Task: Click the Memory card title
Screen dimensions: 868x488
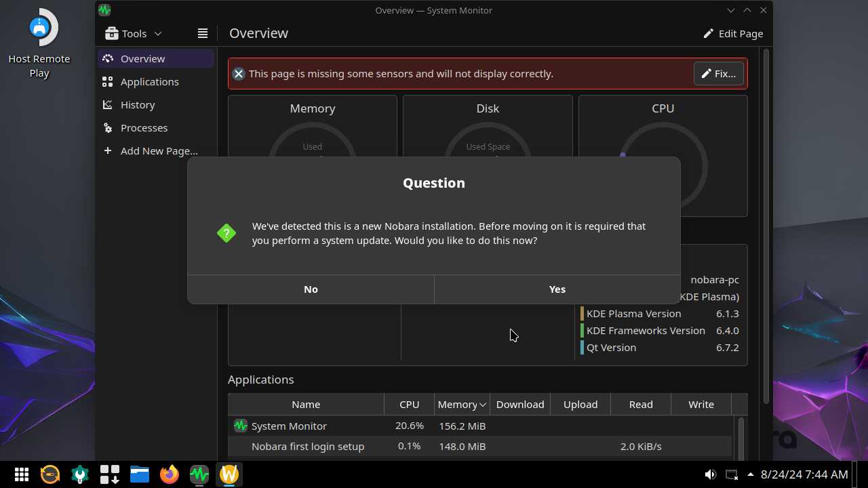Action: pyautogui.click(x=313, y=108)
